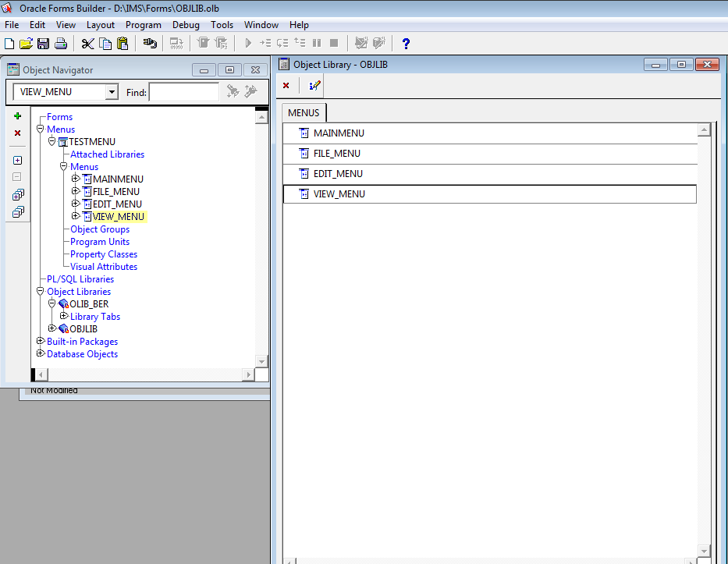Open the Debug menu
Image resolution: width=728 pixels, height=564 pixels.
coord(186,25)
